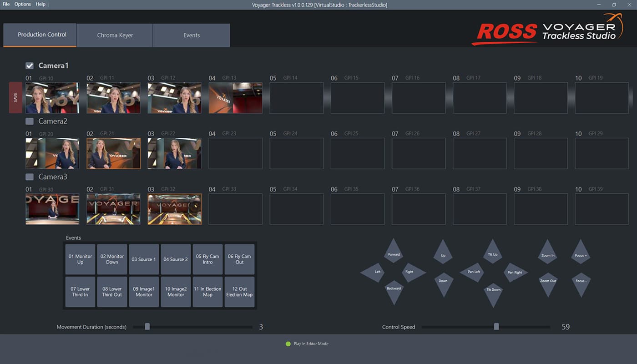Click the Zoom In control
Screen dimensions: 637x364
tap(548, 253)
